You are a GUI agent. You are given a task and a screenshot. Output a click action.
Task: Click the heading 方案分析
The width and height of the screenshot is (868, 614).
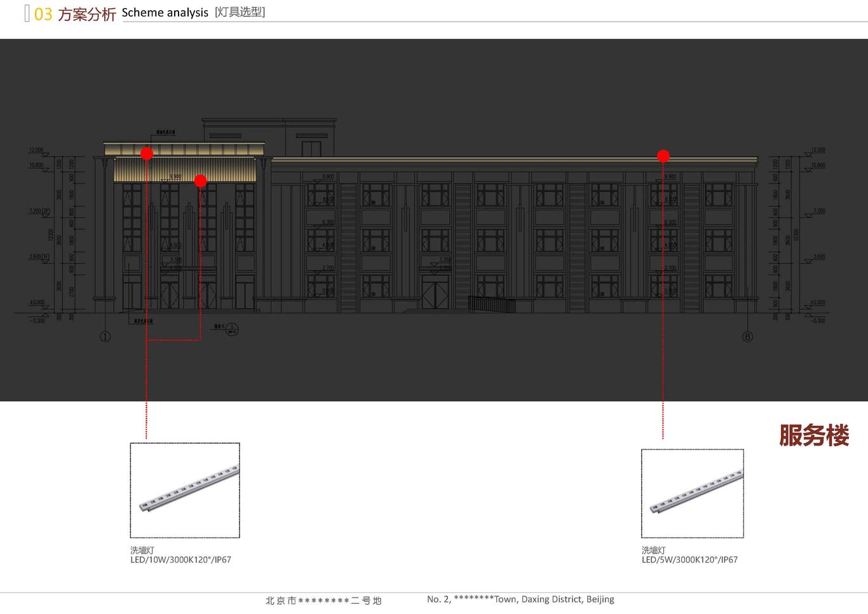pos(87,14)
